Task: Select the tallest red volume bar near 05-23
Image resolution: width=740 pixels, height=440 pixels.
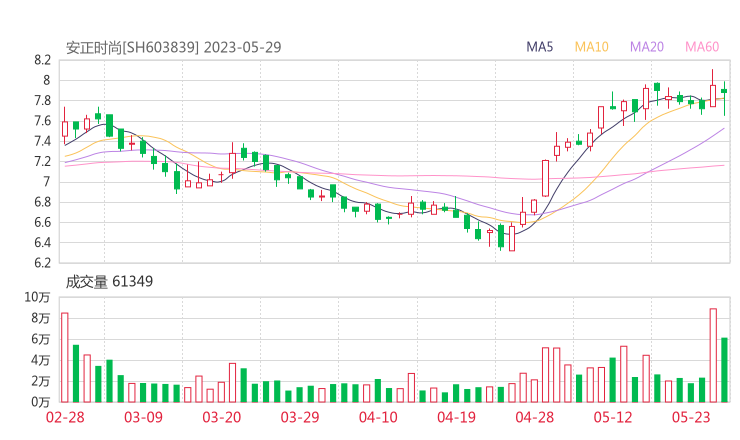Action: click(x=713, y=355)
